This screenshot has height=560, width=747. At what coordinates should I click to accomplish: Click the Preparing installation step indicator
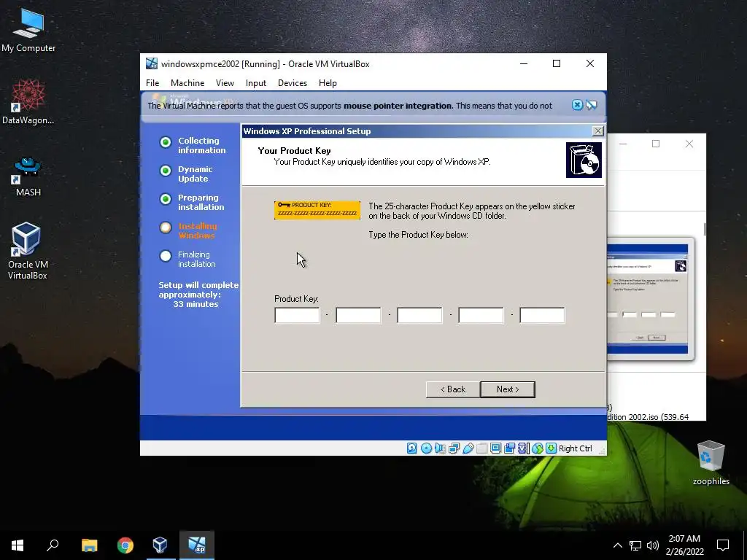166,199
